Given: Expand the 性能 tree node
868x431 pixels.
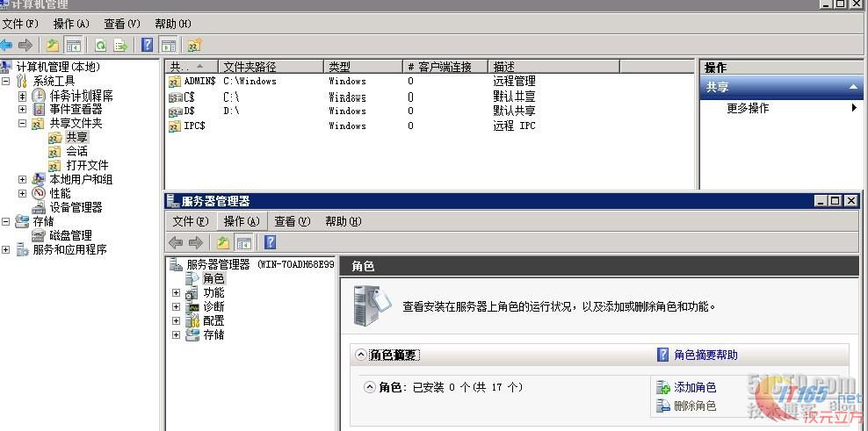Looking at the screenshot, I should click(x=22, y=193).
